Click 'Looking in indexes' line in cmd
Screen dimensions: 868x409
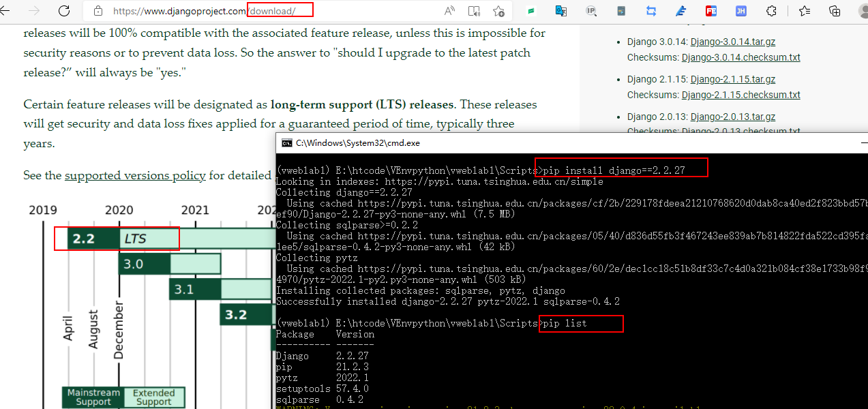pyautogui.click(x=439, y=181)
